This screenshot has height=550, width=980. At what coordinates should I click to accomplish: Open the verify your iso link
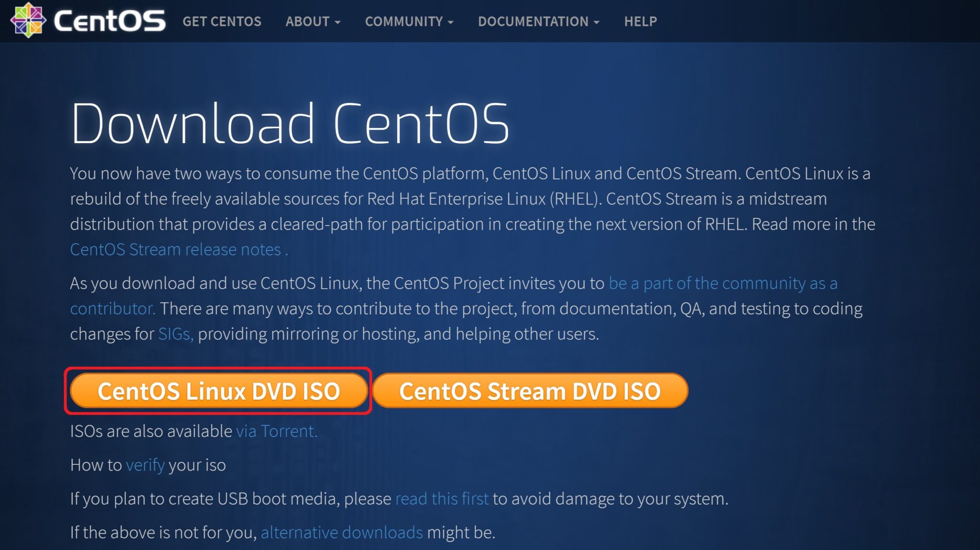click(x=145, y=464)
